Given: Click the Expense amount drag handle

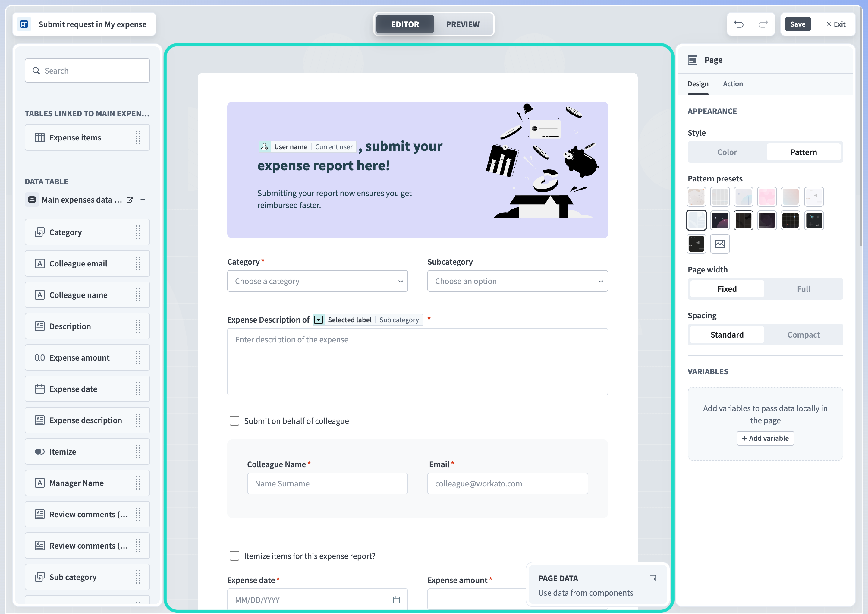Looking at the screenshot, I should (138, 358).
